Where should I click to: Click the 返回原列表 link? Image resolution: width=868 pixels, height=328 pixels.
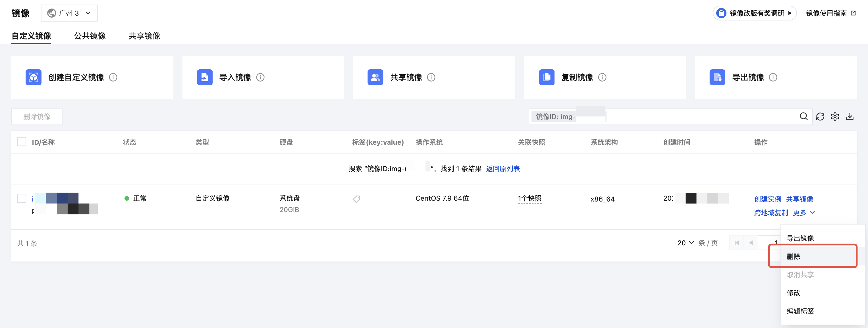pos(502,169)
